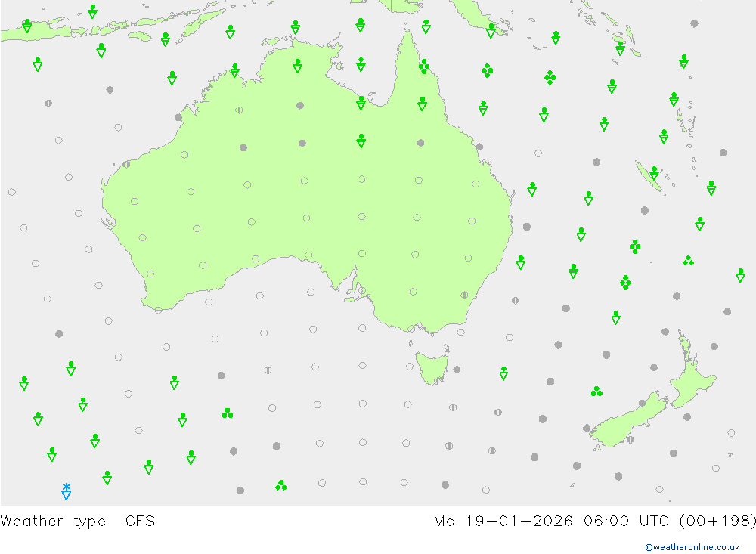
Task: Open the weatheronline.co.uk copyright link
Action: 692,546
